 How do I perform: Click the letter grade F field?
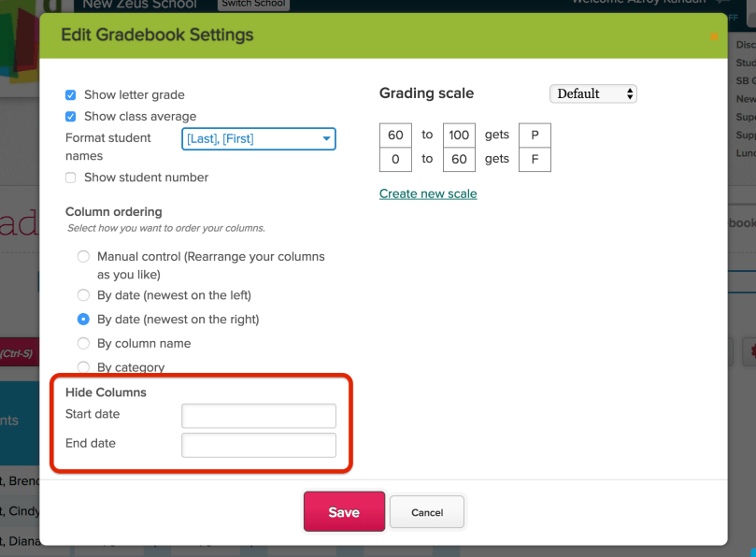(535, 159)
